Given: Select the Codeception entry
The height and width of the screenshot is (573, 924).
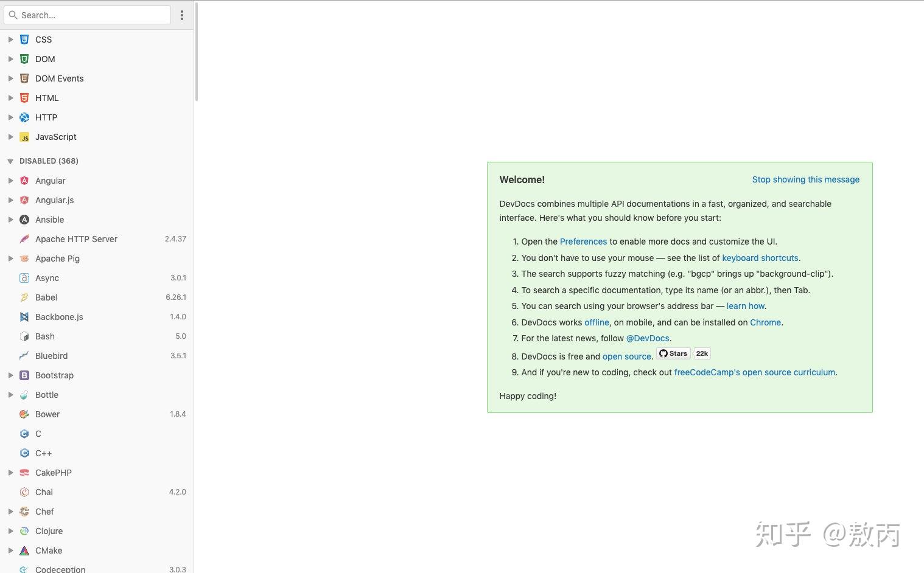Looking at the screenshot, I should (x=97, y=568).
